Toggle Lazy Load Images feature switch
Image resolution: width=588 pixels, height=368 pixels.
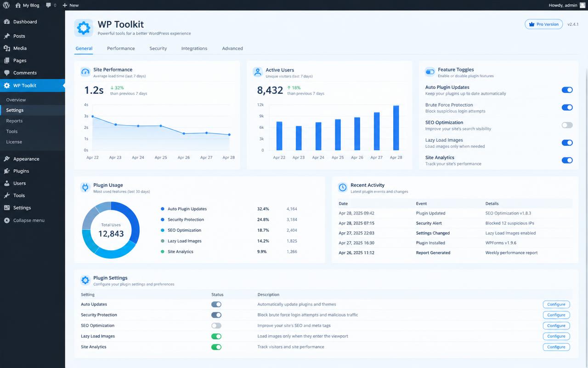tap(567, 143)
